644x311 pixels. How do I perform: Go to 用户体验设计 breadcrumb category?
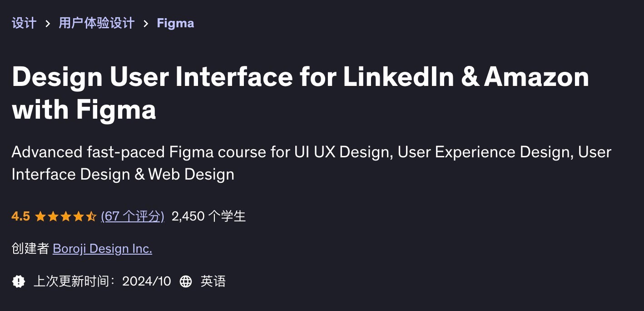[x=97, y=23]
